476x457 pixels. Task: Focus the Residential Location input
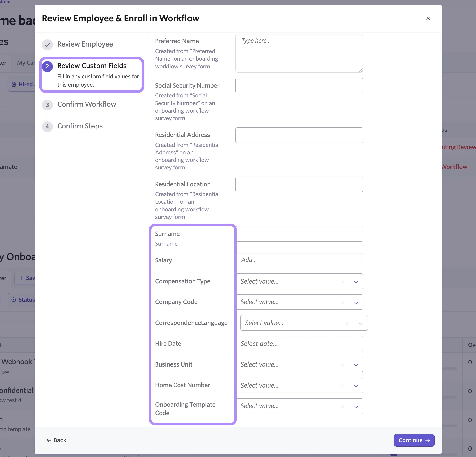pos(299,184)
